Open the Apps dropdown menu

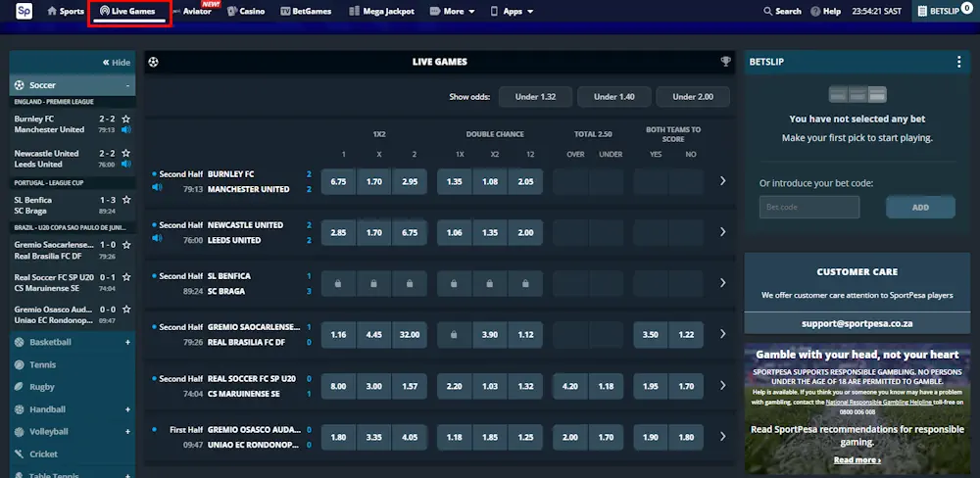click(512, 11)
